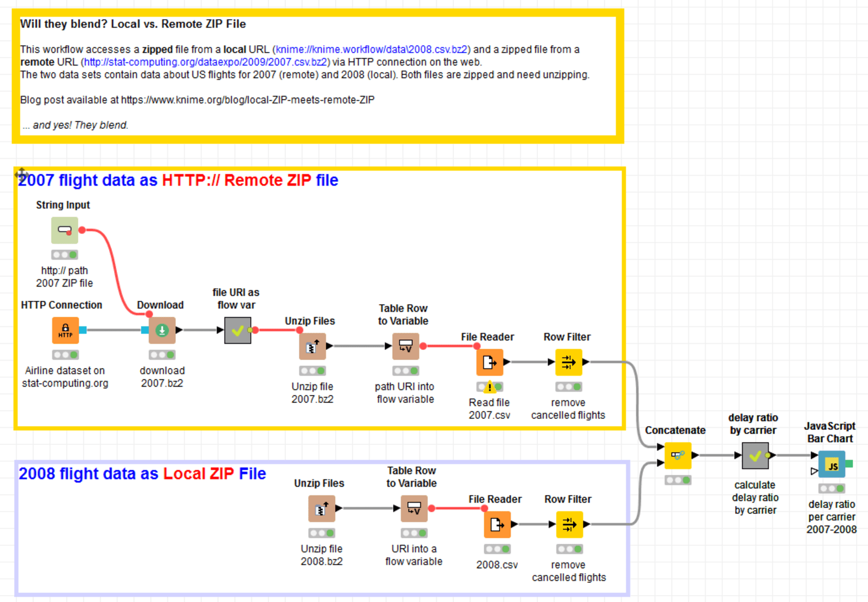This screenshot has width=868, height=602.
Task: Click the status lights under JavaScript Bar Chart
Action: 832,488
